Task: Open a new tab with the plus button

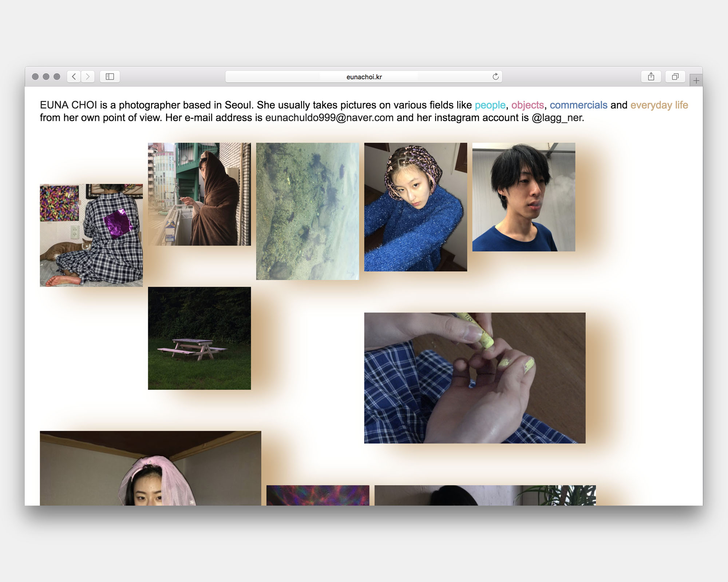Action: coord(696,80)
